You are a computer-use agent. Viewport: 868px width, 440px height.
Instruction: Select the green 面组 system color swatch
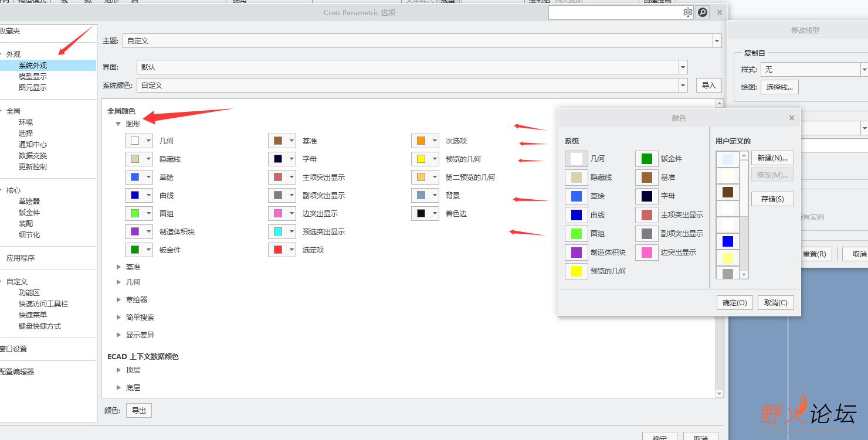pyautogui.click(x=575, y=233)
